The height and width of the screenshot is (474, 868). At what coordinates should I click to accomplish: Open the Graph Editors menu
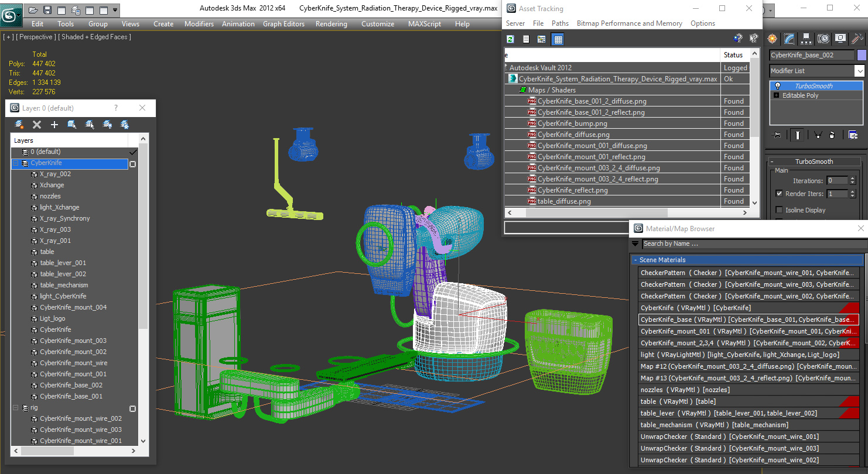283,24
